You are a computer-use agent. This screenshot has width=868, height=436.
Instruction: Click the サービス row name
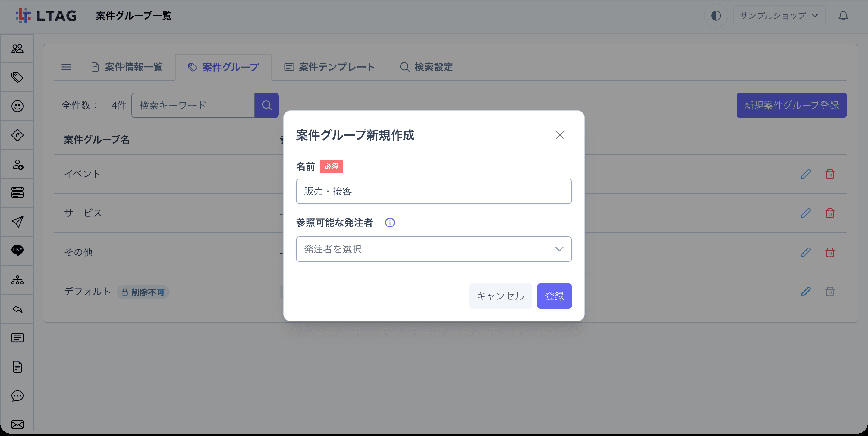pyautogui.click(x=83, y=213)
